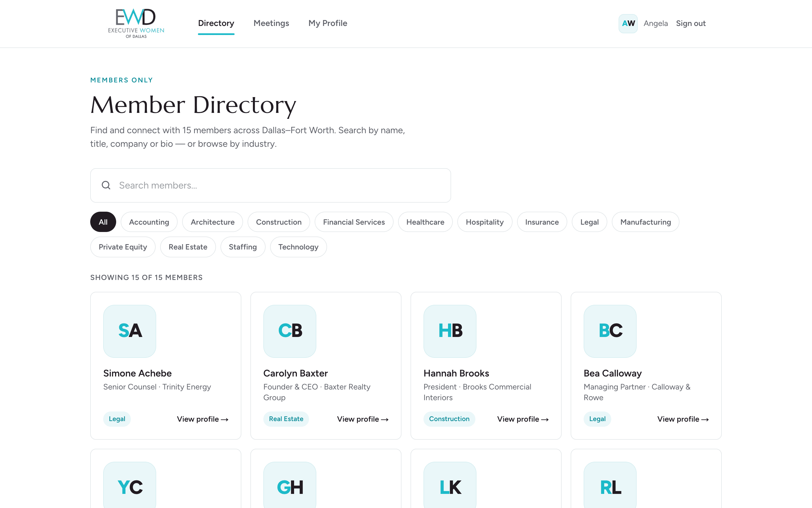Filter members by Private Equity
This screenshot has height=508, width=812.
point(123,247)
